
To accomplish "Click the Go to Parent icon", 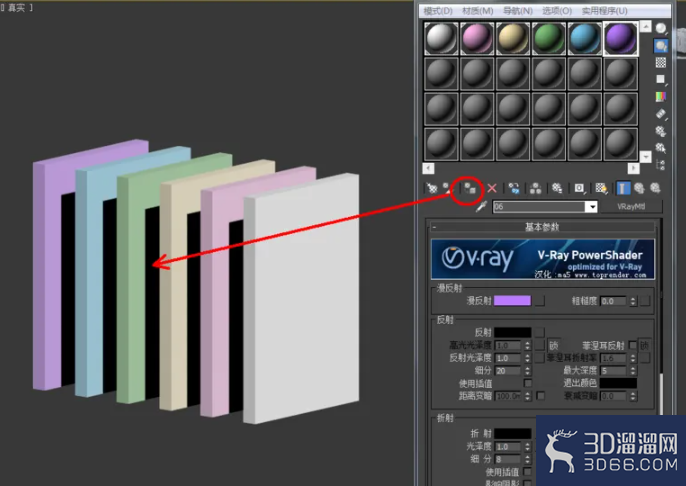I will tap(639, 189).
